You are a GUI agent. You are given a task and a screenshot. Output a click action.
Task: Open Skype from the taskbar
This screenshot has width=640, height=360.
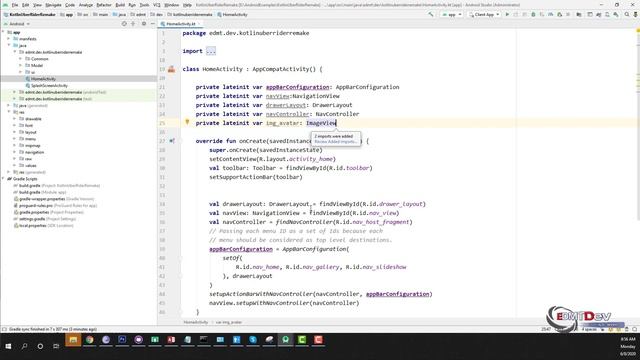pos(253,340)
